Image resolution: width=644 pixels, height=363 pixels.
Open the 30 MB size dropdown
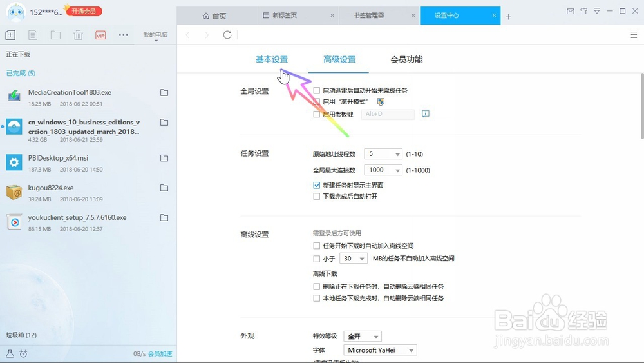tap(353, 259)
